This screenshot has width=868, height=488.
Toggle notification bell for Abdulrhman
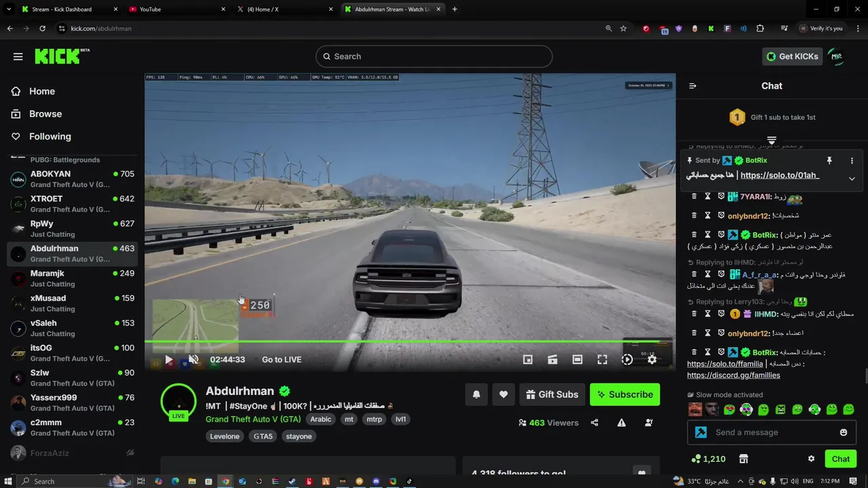click(x=476, y=394)
